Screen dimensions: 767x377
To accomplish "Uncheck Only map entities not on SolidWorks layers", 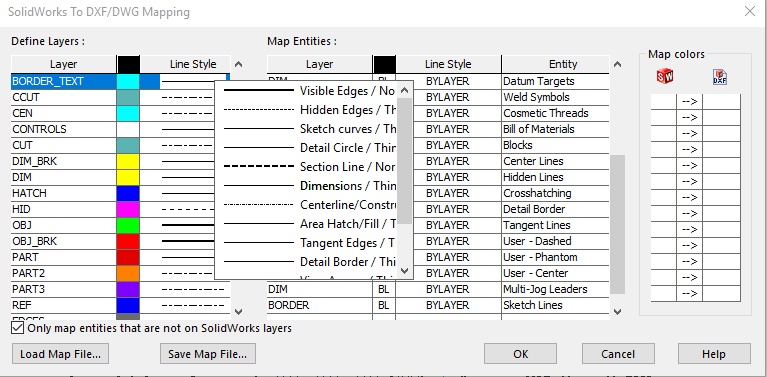I will click(x=17, y=328).
